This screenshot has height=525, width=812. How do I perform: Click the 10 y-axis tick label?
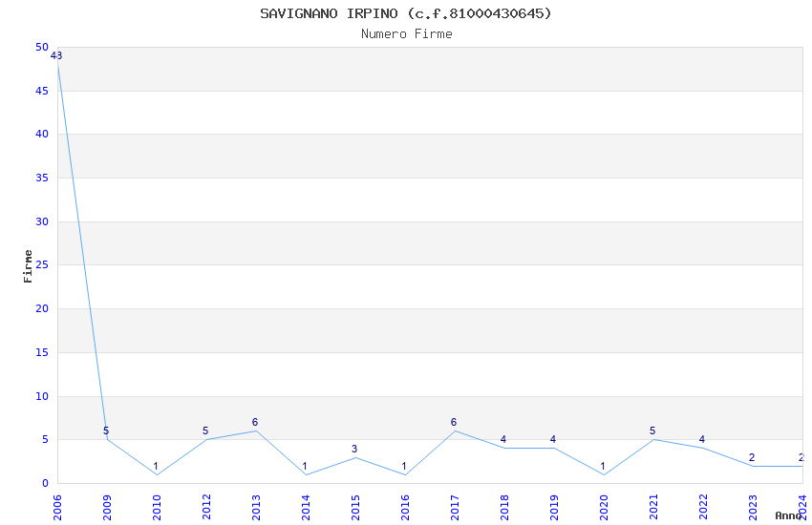[41, 396]
